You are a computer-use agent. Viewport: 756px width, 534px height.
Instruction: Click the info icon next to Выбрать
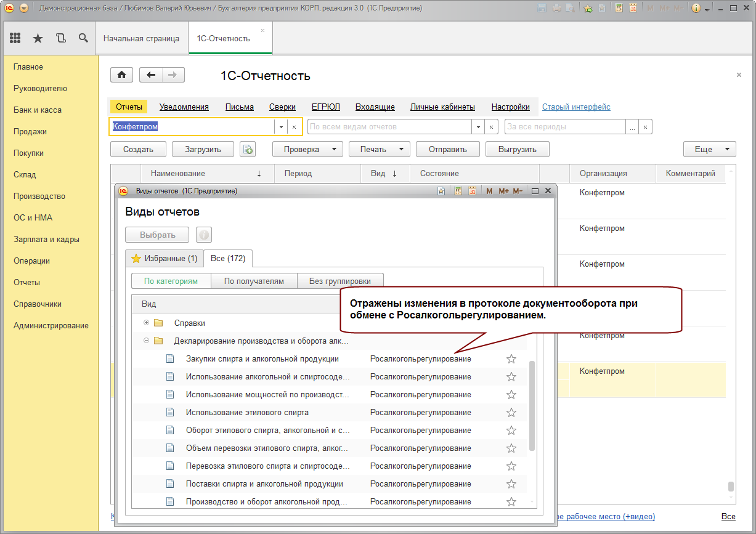point(204,235)
